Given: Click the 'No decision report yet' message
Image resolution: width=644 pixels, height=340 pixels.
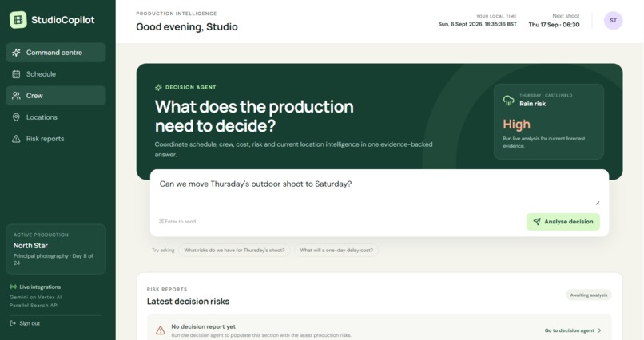Looking at the screenshot, I should [203, 326].
